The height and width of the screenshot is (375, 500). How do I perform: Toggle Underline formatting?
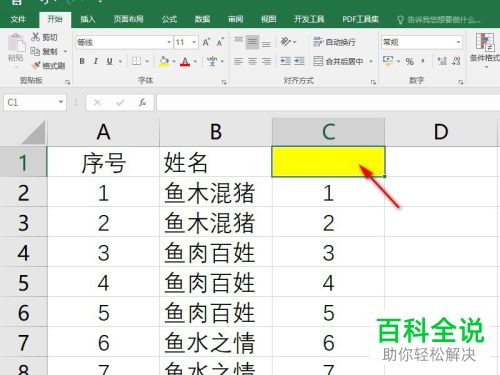coord(109,61)
